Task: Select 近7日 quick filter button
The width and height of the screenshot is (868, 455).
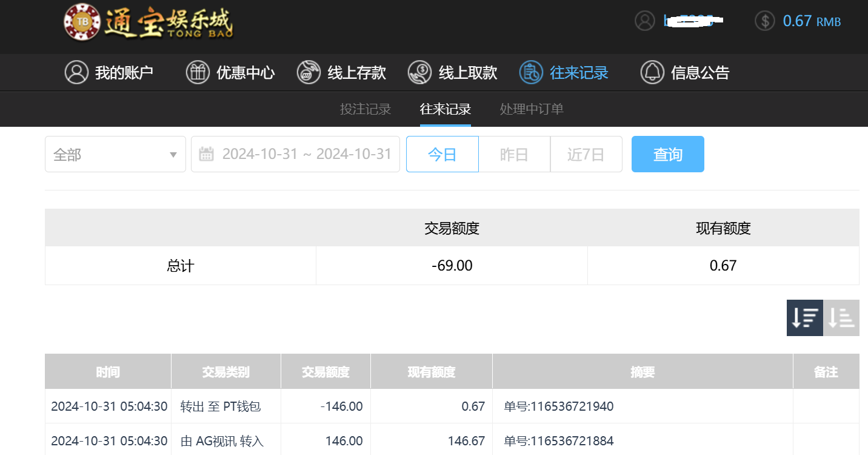Action: [586, 155]
